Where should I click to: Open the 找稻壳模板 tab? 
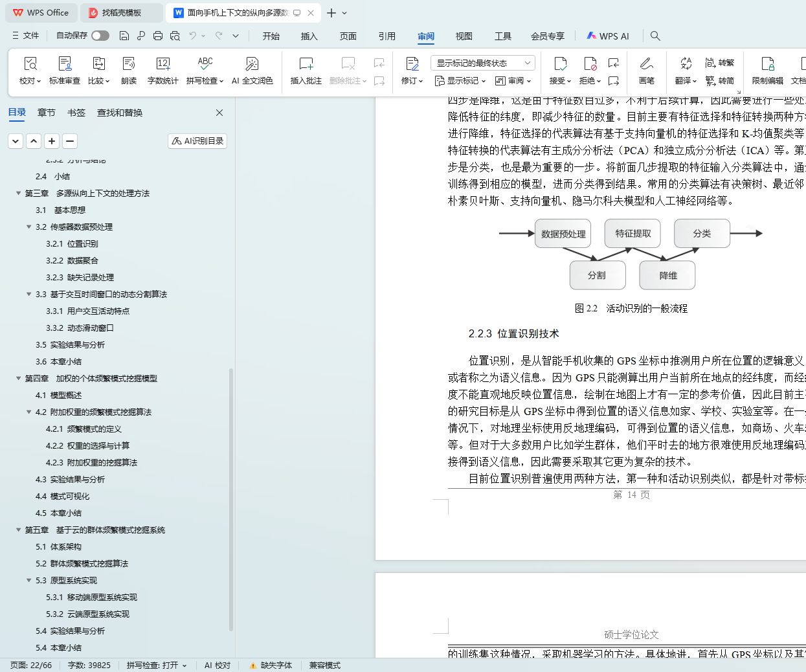[x=122, y=12]
